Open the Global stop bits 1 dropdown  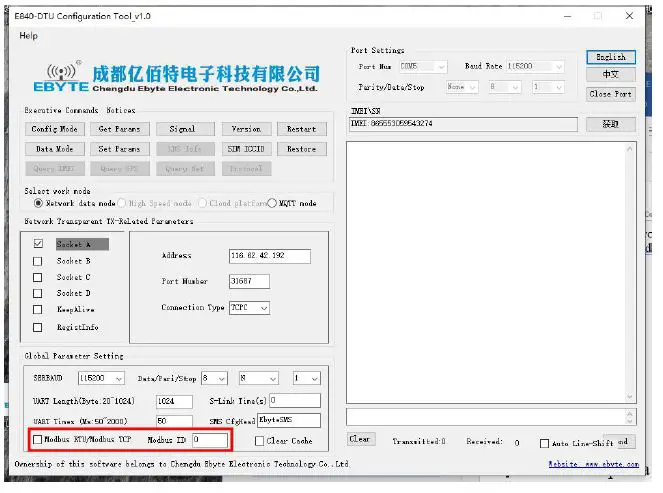coord(307,378)
